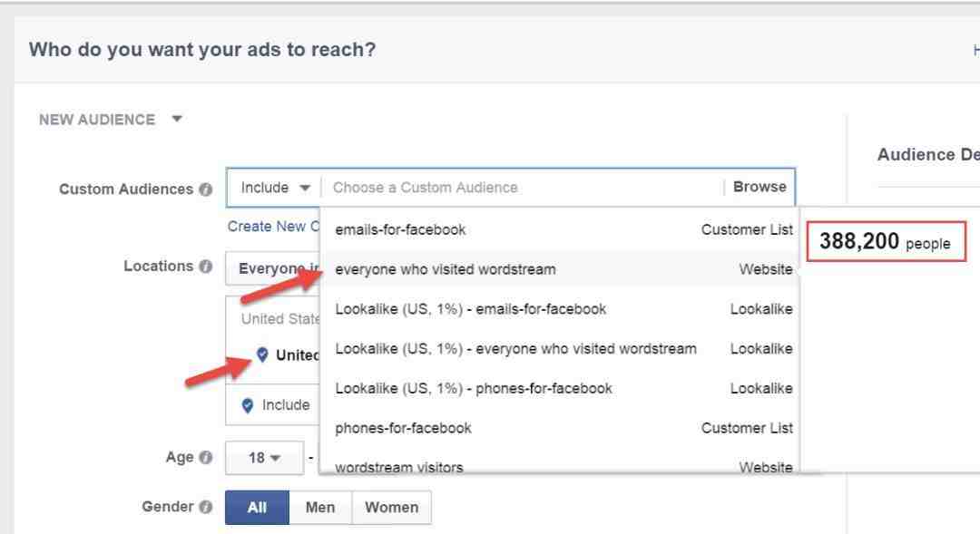Click info icon beside Age label
This screenshot has width=980, height=534.
pyautogui.click(x=206, y=458)
